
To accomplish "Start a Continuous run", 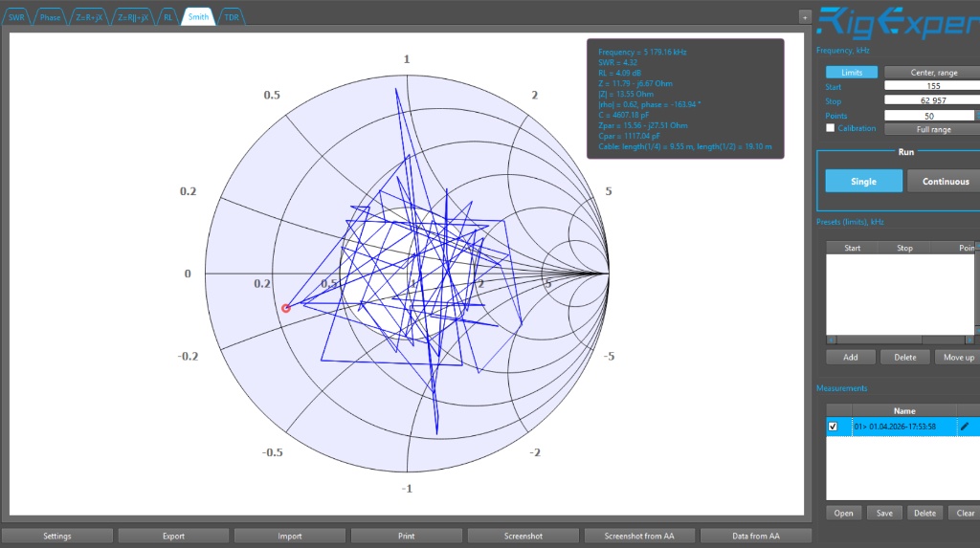I will pyautogui.click(x=944, y=182).
